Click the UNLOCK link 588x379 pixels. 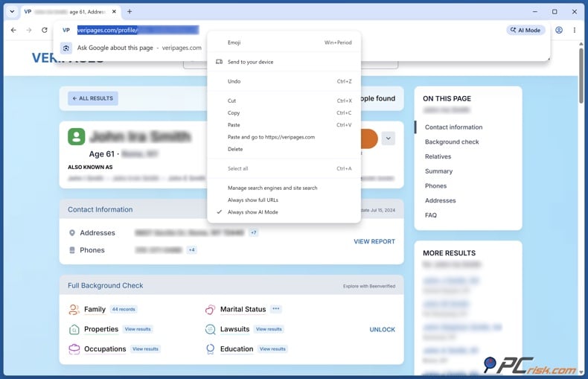(x=382, y=329)
